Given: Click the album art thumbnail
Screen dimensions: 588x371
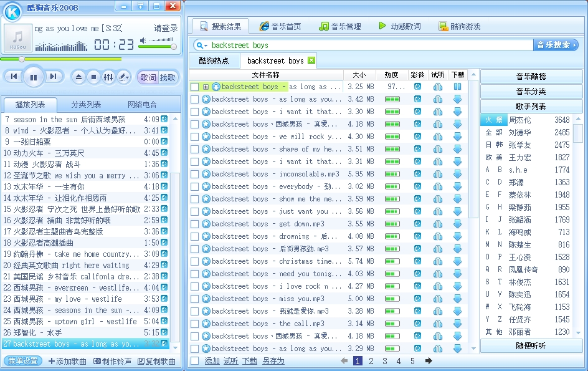Looking at the screenshot, I should [17, 37].
